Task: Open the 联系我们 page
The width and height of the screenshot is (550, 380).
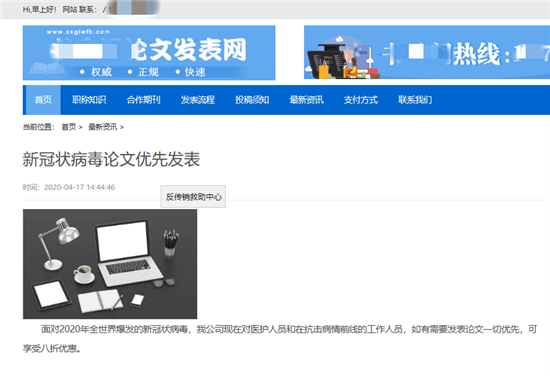Action: (x=415, y=100)
